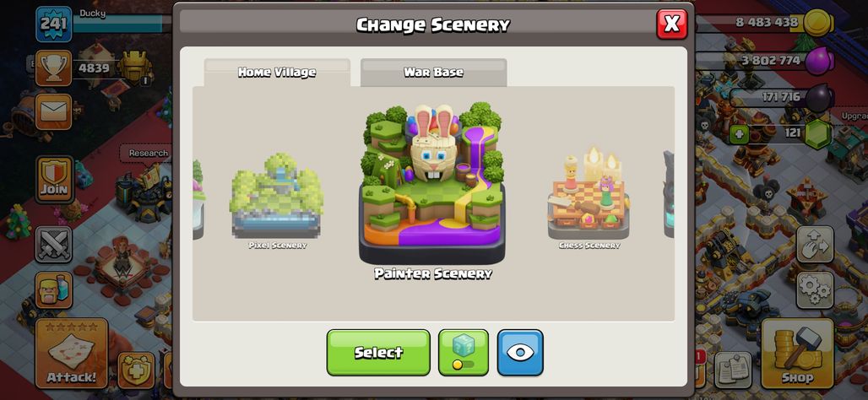This screenshot has width=868, height=400.
Task: Switch to the War Base tab
Action: (x=433, y=73)
